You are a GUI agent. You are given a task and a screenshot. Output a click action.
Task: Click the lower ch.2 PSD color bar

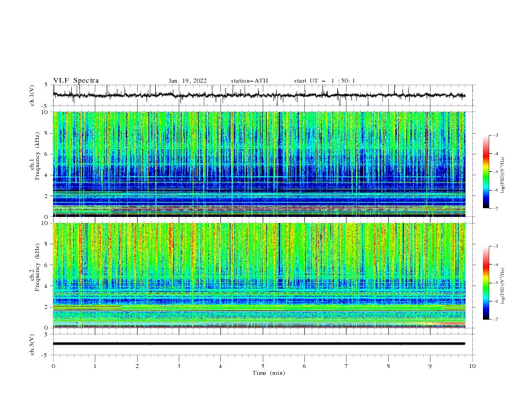[486, 283]
